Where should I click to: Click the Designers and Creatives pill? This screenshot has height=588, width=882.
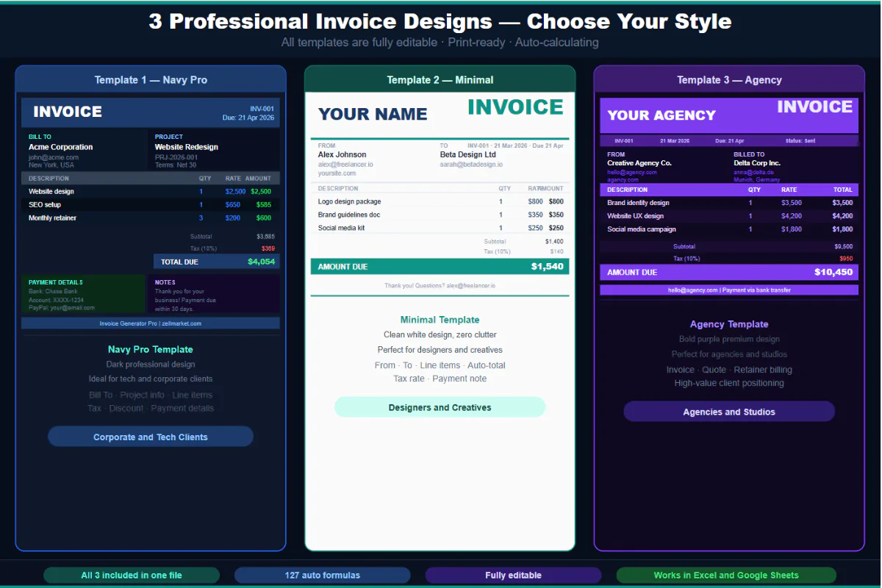(x=440, y=406)
